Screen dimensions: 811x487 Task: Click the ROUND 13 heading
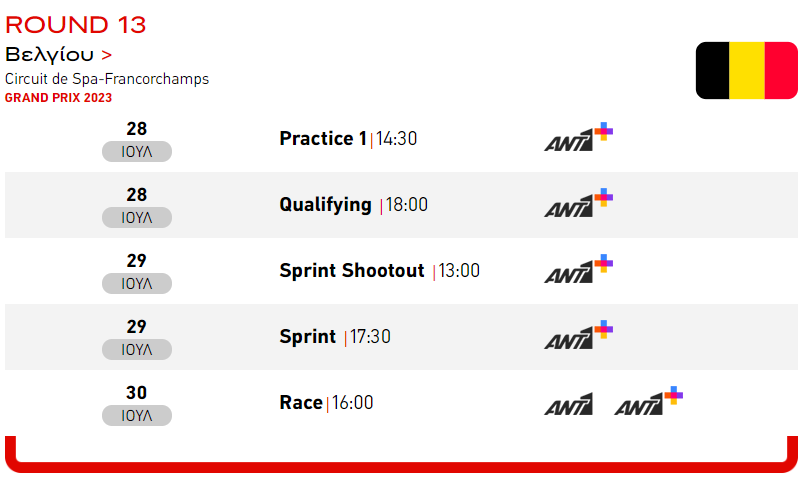coord(76,25)
